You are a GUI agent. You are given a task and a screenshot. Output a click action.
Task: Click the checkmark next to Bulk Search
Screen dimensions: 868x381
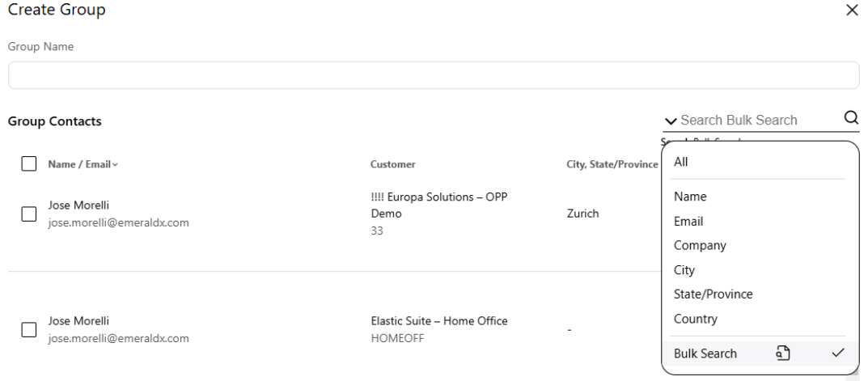[x=837, y=353]
